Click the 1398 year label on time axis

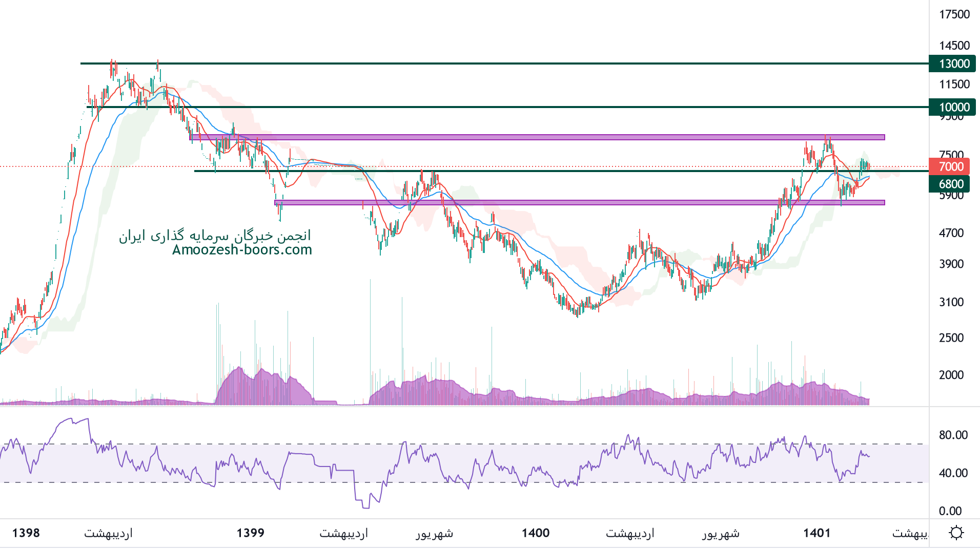pyautogui.click(x=26, y=533)
